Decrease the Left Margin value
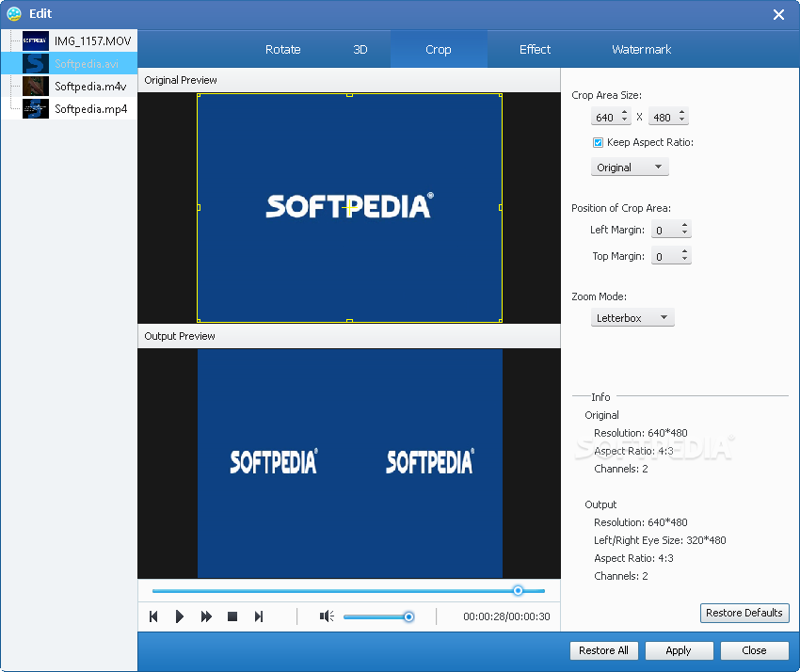The width and height of the screenshot is (800, 672). pos(684,233)
